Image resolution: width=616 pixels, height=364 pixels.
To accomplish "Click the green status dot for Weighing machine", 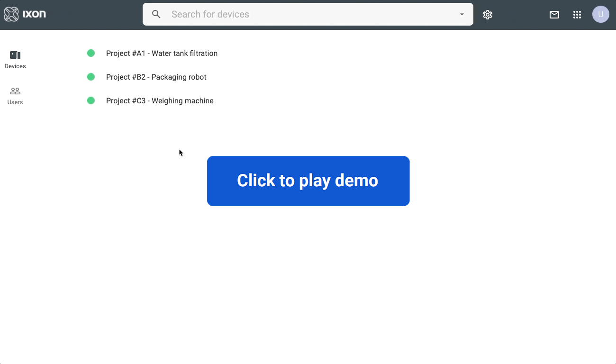I will click(x=91, y=100).
